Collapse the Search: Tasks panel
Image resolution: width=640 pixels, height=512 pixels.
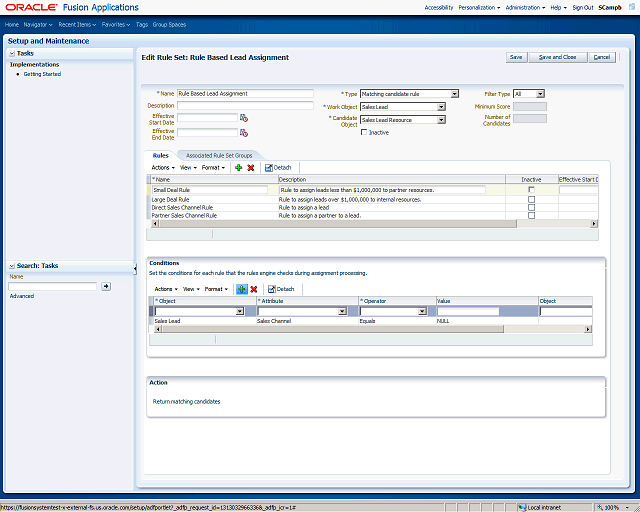pyautogui.click(x=12, y=266)
